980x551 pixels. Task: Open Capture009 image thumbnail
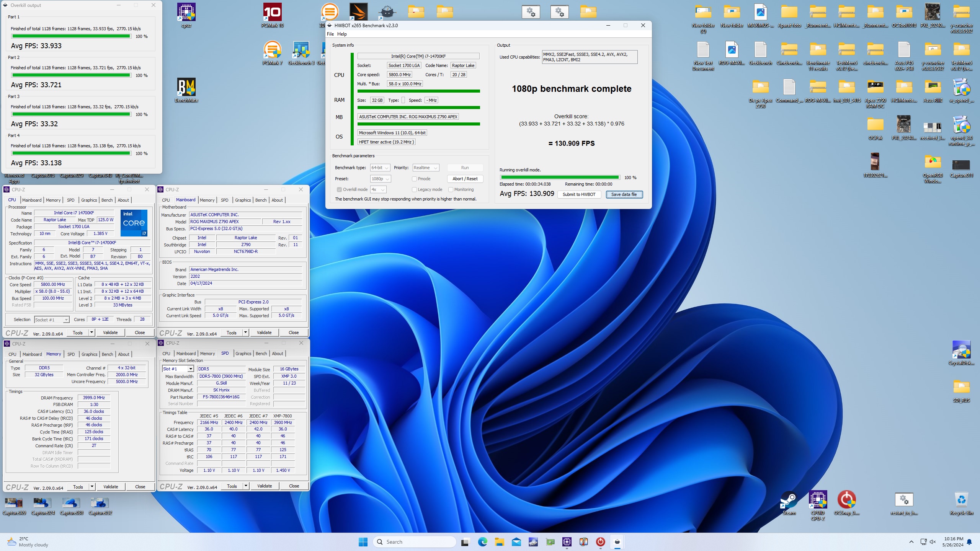[x=14, y=505]
